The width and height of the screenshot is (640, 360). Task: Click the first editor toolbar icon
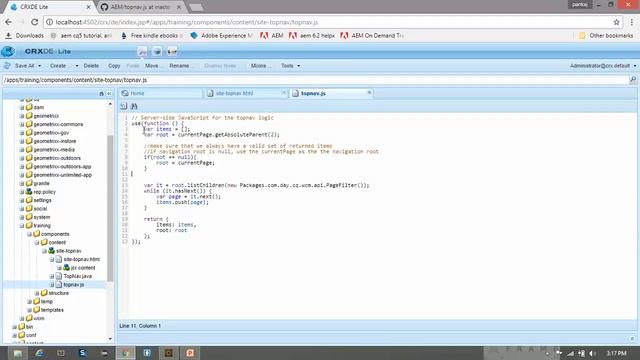(124, 106)
